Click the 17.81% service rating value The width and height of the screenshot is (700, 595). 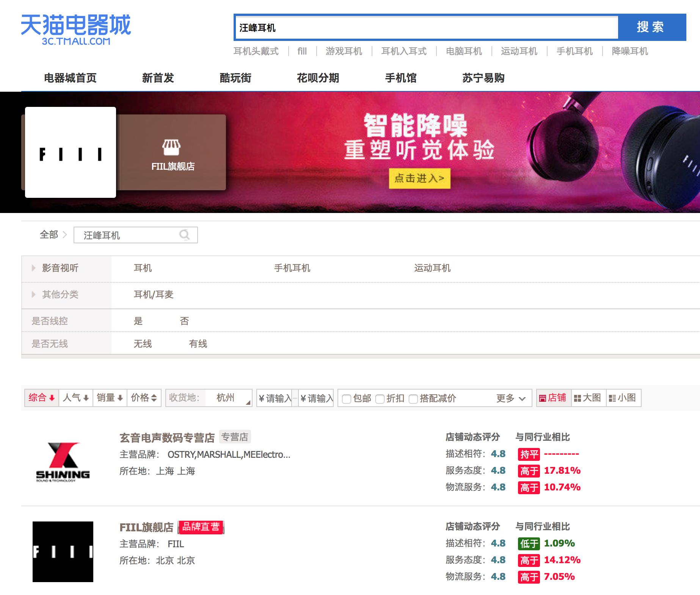tap(562, 471)
